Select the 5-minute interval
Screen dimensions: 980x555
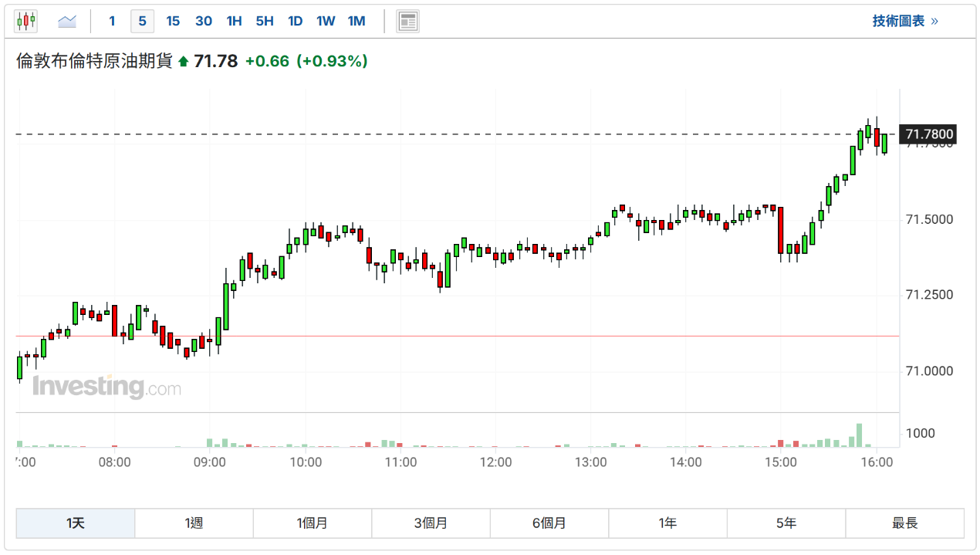[142, 22]
